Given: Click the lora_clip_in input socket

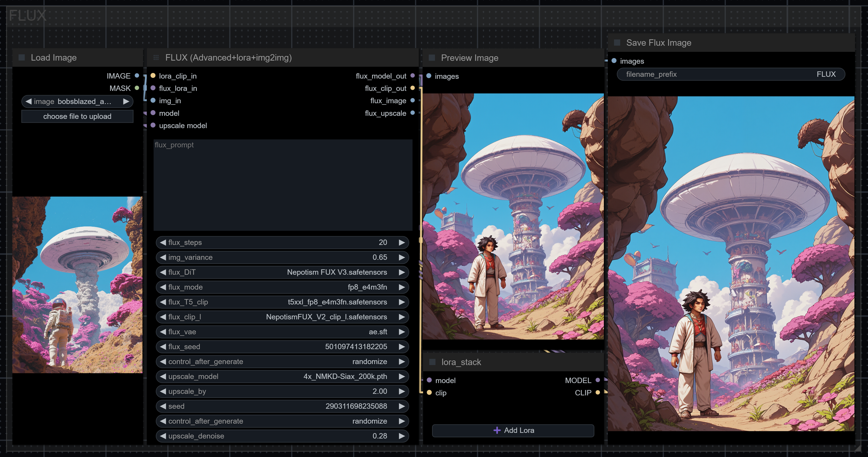Looking at the screenshot, I should [153, 75].
